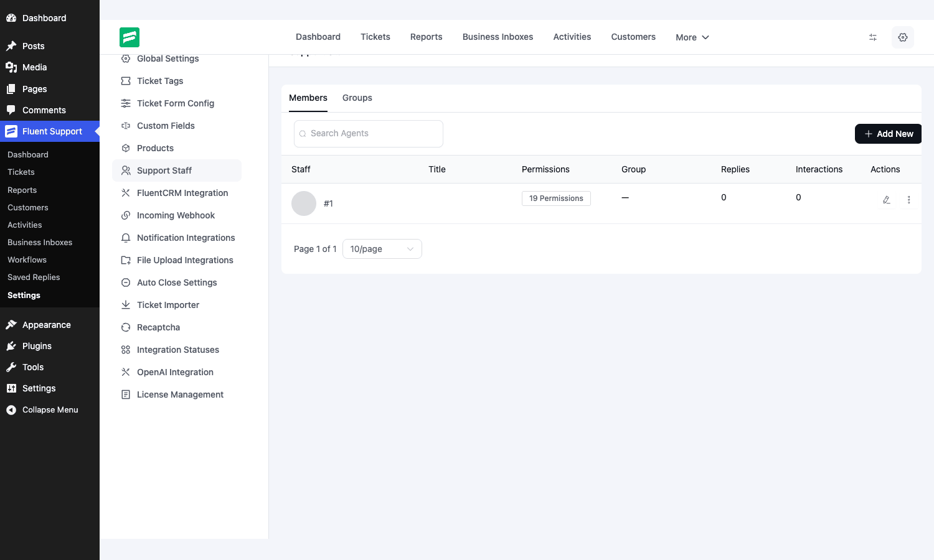Click the sliders preferences icon in top bar
The height and width of the screenshot is (560, 934).
click(873, 37)
